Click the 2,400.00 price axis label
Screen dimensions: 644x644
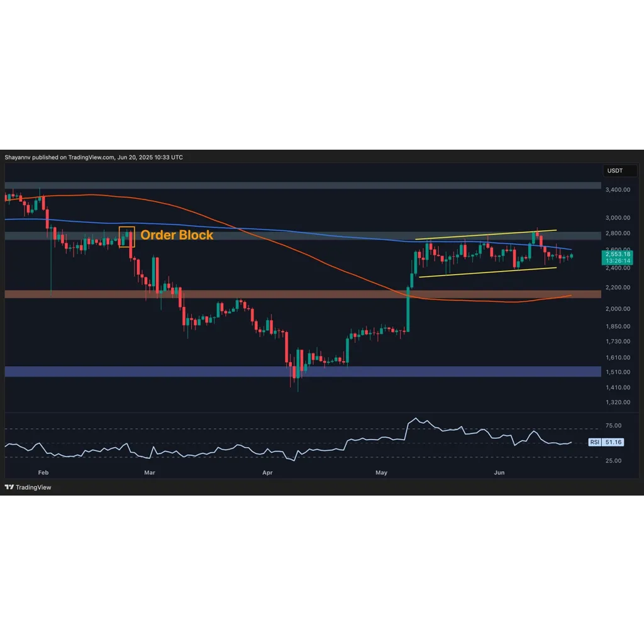point(618,268)
